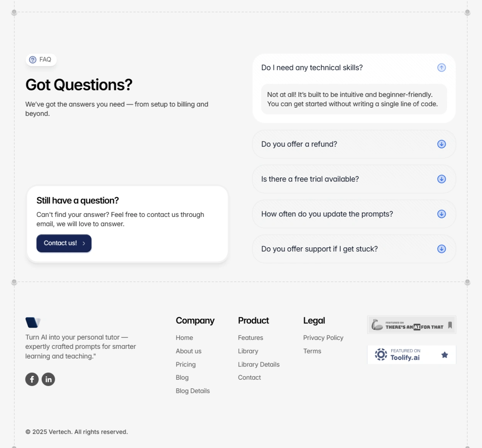Open the Pricing page from the footer
The height and width of the screenshot is (448, 482).
[186, 364]
